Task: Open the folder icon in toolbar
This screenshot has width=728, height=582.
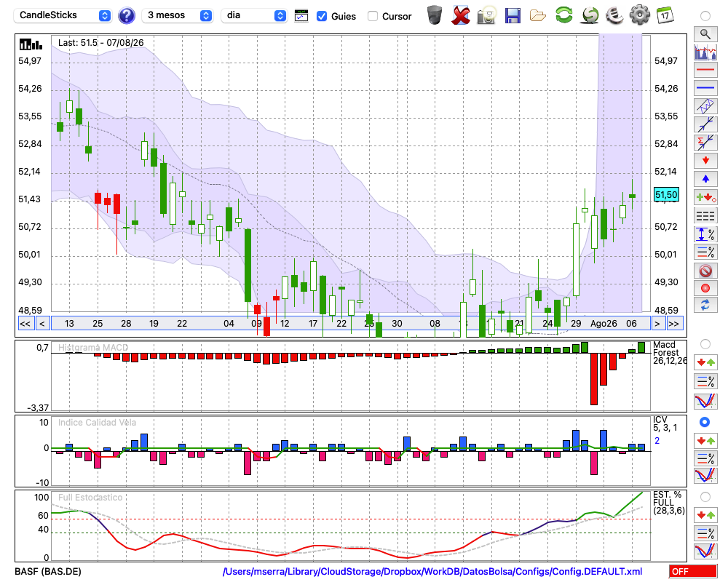Action: coord(538,16)
